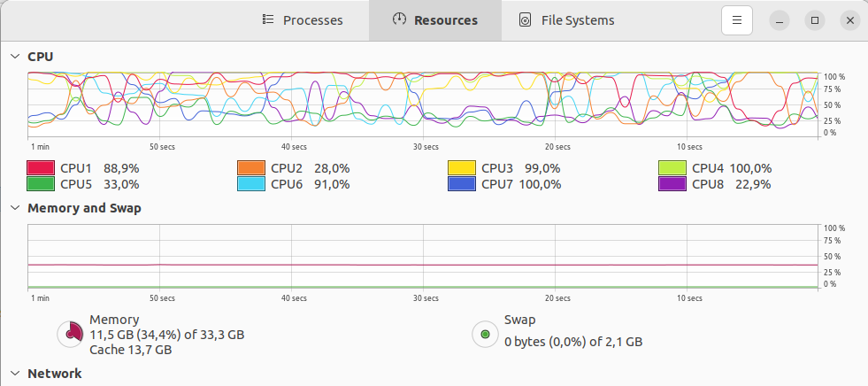Click the Network section heading

tap(55, 374)
